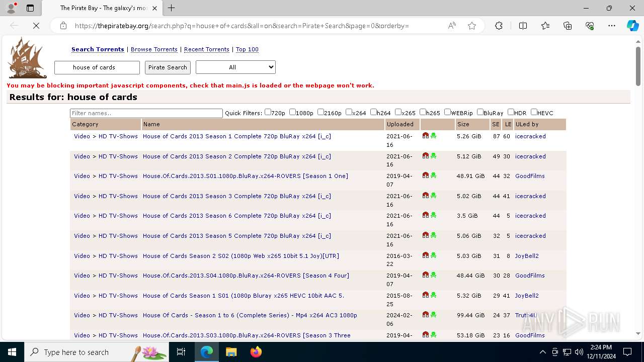Open HD TV-Shows category in first row

pyautogui.click(x=118, y=136)
